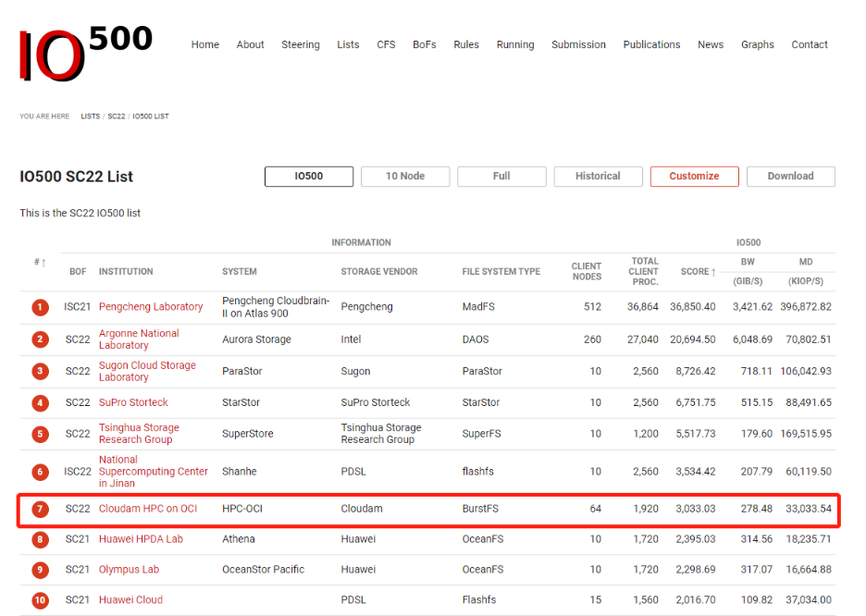This screenshot has width=866, height=616.
Task: Open the Publications menu item
Action: click(651, 44)
